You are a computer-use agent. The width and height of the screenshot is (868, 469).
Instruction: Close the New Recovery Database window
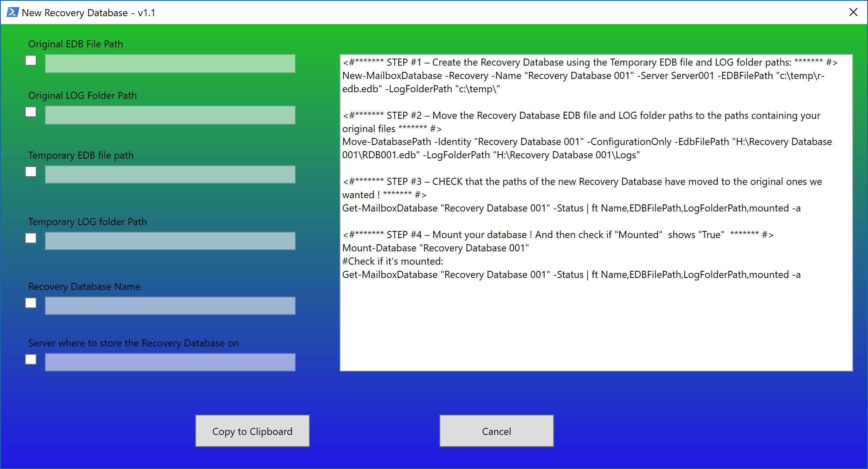(x=853, y=12)
